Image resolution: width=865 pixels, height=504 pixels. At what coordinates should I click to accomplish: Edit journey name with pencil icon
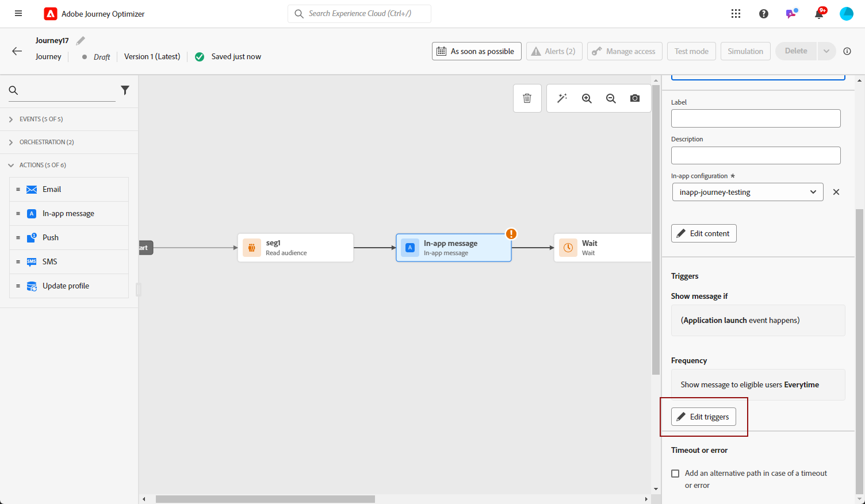click(81, 40)
